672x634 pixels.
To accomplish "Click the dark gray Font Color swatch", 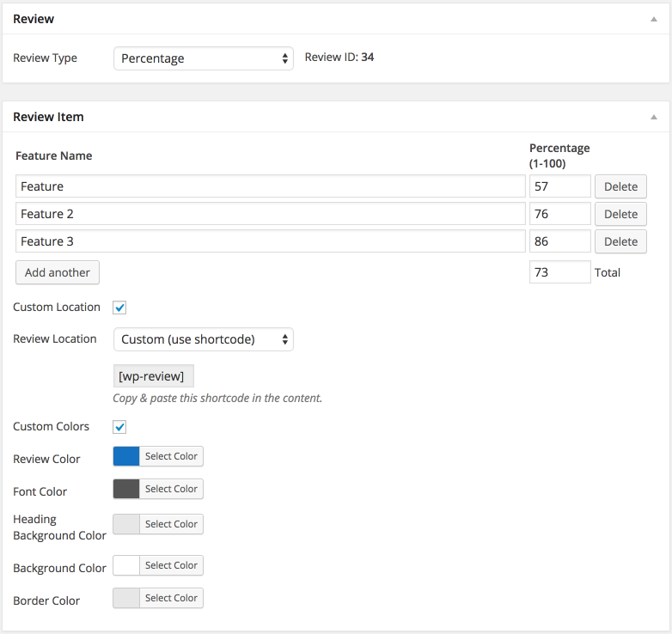I will click(x=126, y=489).
